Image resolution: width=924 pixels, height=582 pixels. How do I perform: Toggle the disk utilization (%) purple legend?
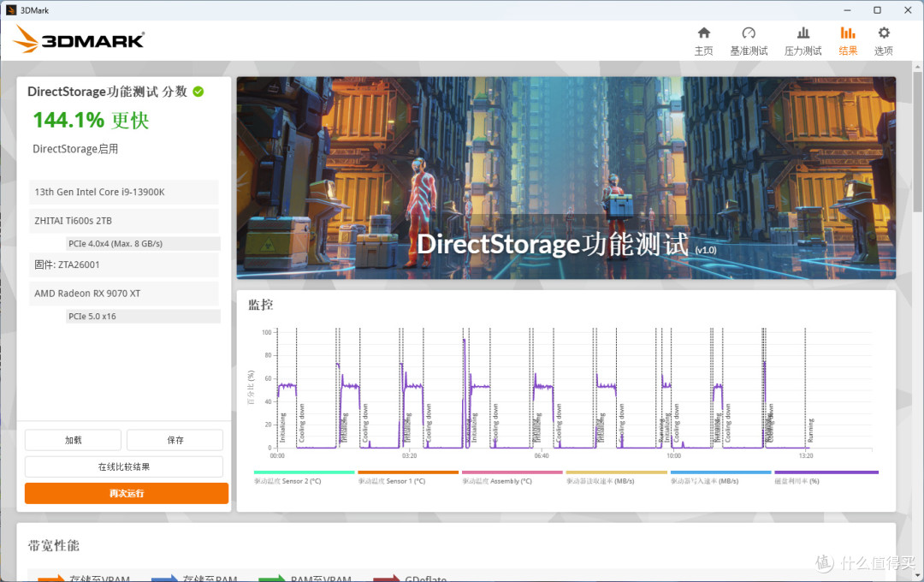(x=826, y=472)
